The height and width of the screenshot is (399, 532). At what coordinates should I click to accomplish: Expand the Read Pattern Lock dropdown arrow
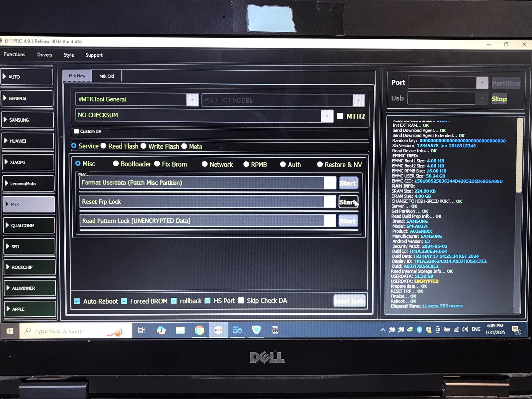[x=330, y=221]
